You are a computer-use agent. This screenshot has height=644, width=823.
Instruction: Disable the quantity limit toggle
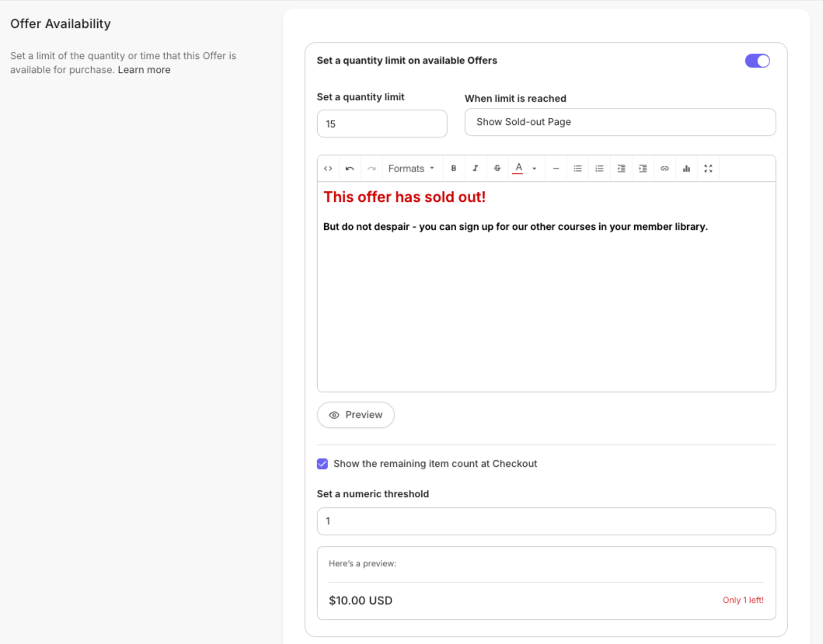tap(758, 61)
